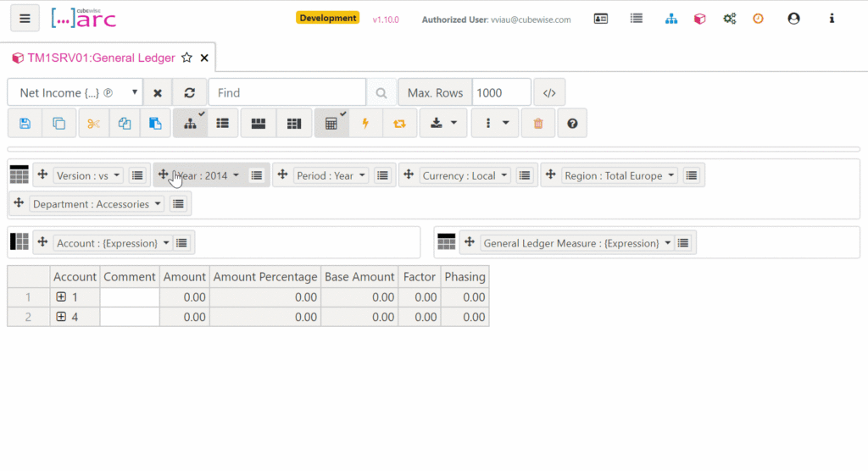Expand account row 1 in grid
Image resolution: width=868 pixels, height=471 pixels.
61,297
